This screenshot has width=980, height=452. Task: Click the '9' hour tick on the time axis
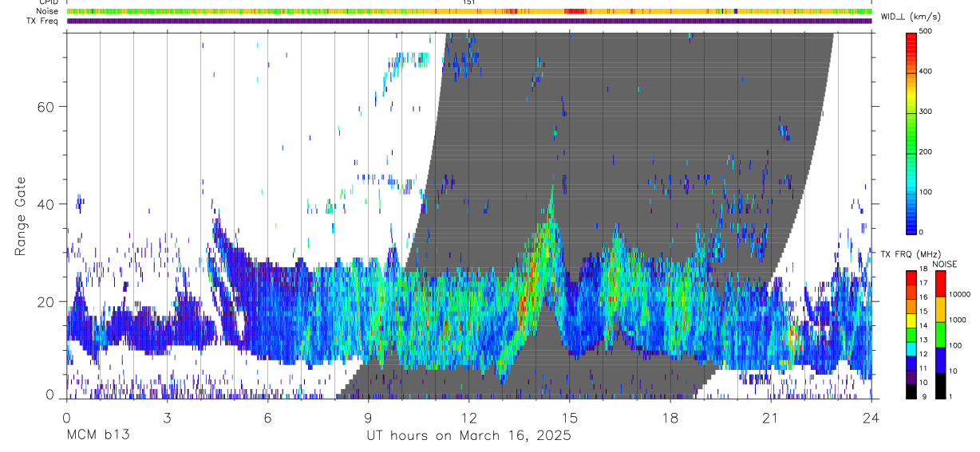point(368,417)
